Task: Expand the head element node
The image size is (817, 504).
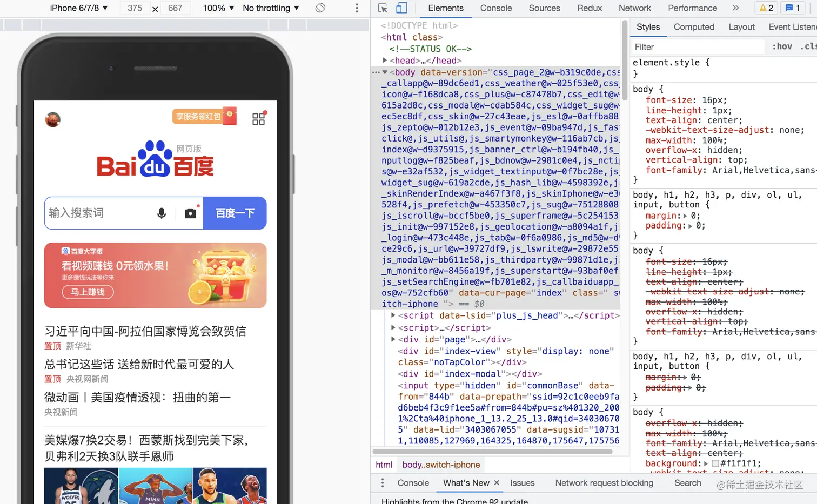Action: pos(385,61)
